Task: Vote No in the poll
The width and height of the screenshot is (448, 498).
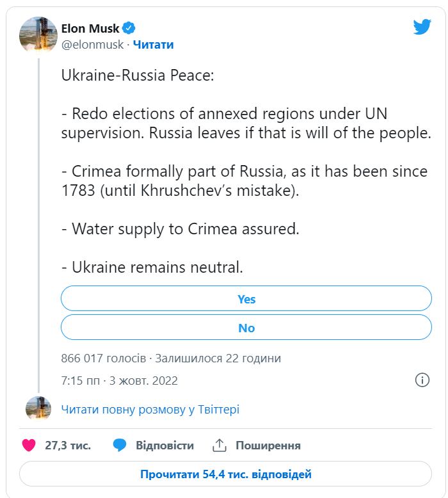Action: tap(246, 328)
